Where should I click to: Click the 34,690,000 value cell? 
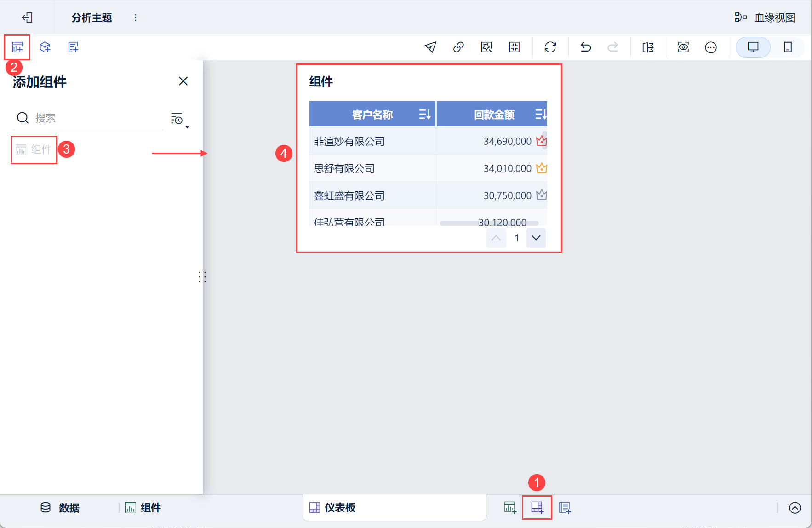pos(507,141)
